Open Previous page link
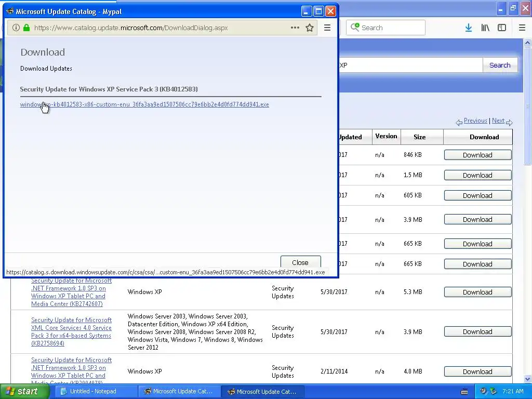 coord(475,121)
